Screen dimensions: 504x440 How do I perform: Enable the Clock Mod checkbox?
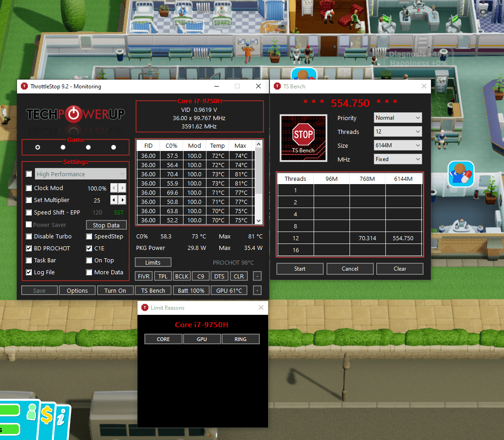click(x=29, y=188)
